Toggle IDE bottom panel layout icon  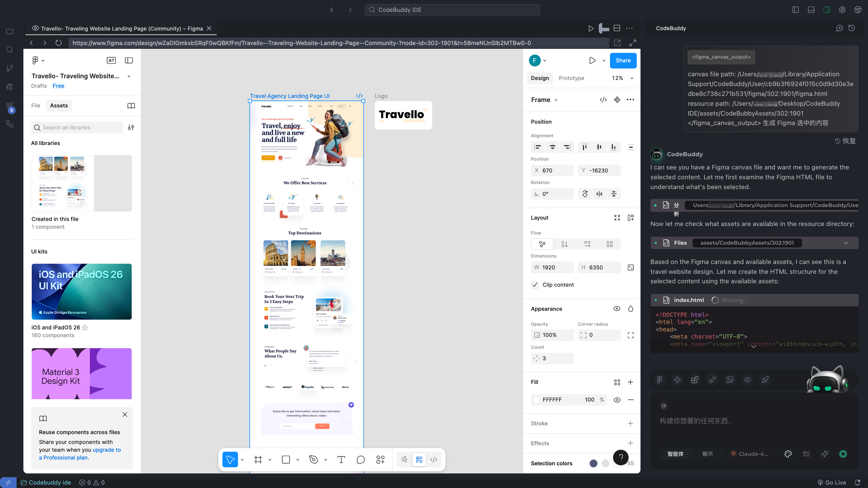pyautogui.click(x=811, y=10)
